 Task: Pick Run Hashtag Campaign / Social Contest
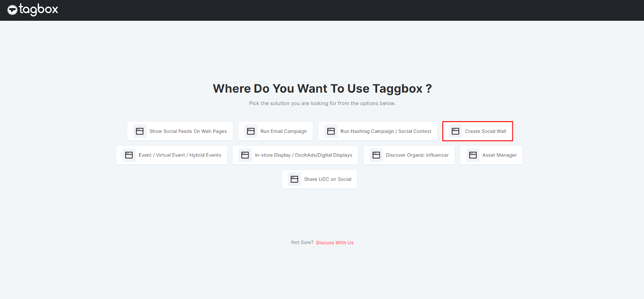(x=378, y=131)
